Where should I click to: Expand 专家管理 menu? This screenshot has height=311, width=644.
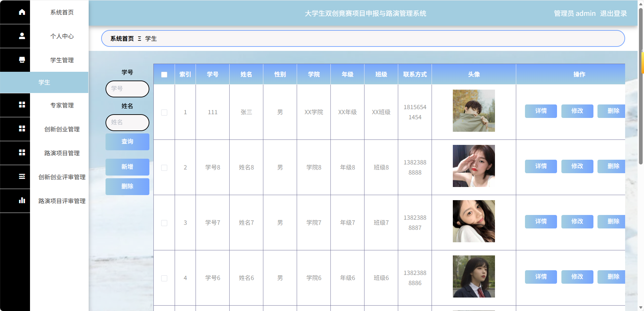tap(62, 105)
